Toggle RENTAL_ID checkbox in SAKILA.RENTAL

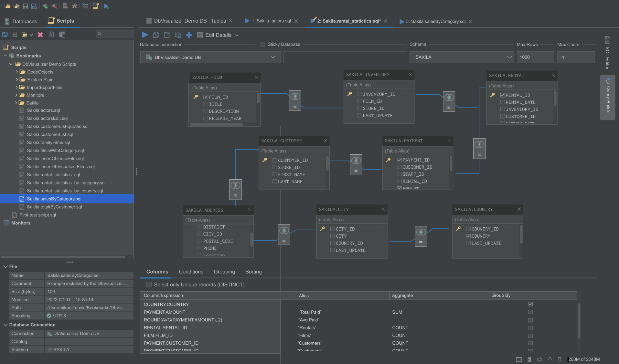tap(503, 95)
